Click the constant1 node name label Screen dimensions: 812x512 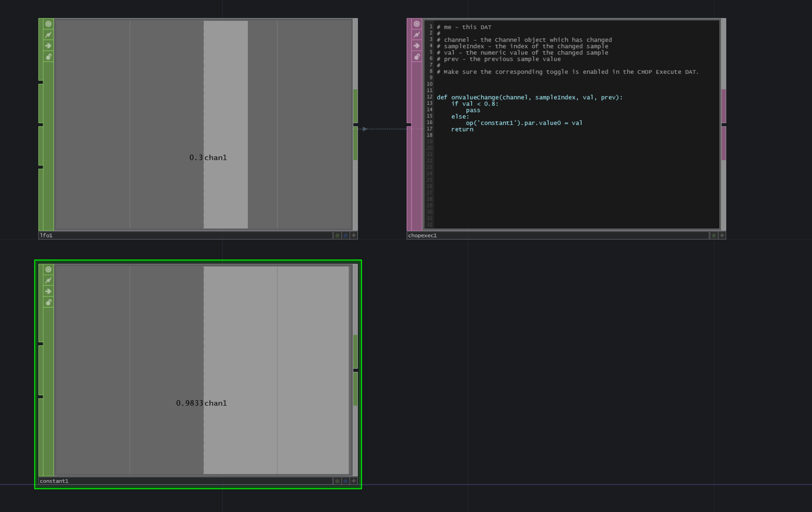click(x=54, y=481)
